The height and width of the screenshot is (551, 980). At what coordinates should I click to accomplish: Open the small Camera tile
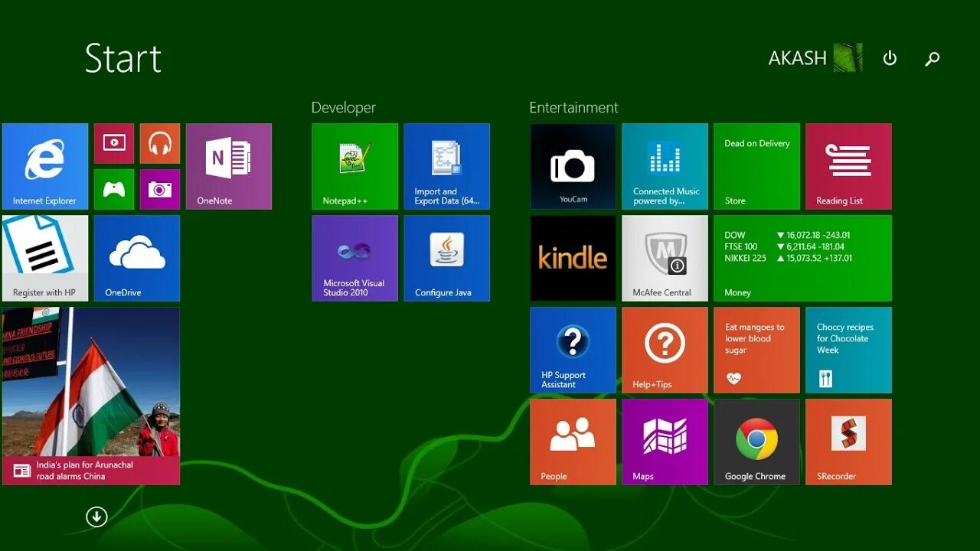(x=160, y=189)
